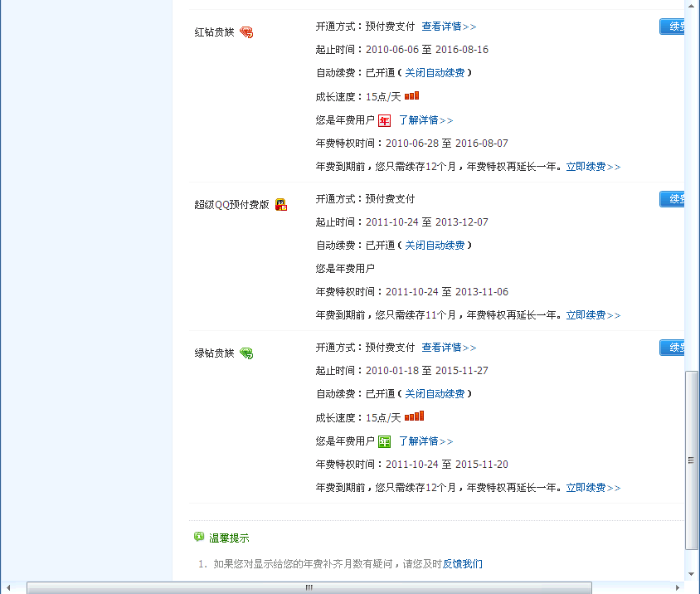Click 立即续费 in the 超级QQ section
The image size is (700, 594).
pos(593,315)
